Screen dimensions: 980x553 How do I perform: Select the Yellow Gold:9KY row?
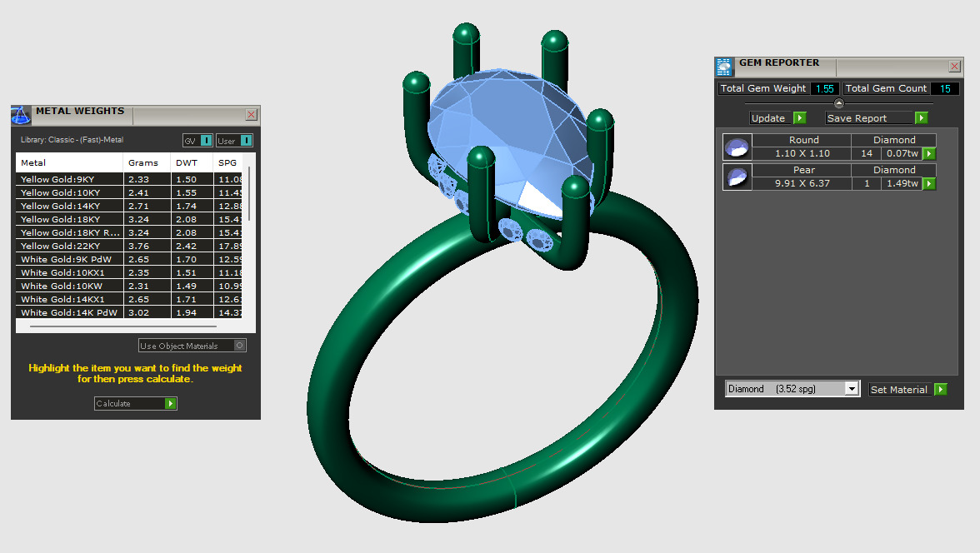click(128, 179)
